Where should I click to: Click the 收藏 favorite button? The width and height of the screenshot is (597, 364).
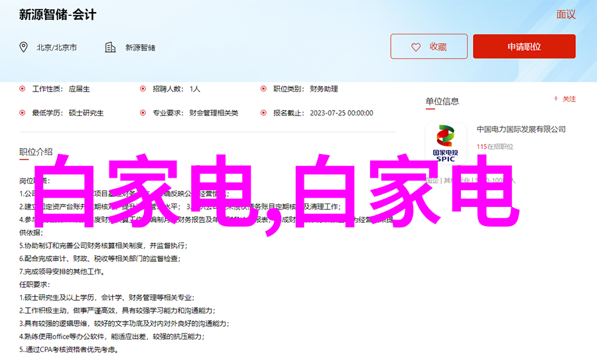429,46
